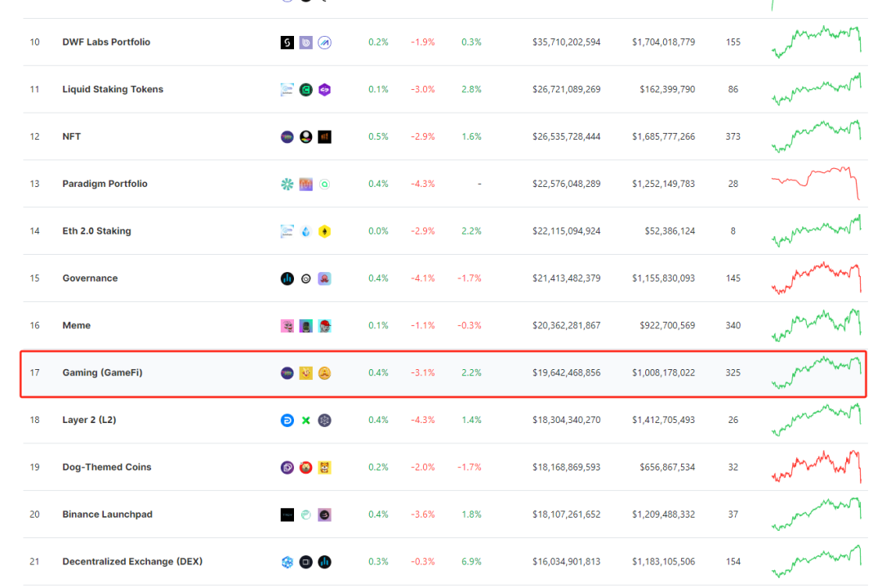882x588 pixels.
Task: Click third coin icon in NFT row
Action: [x=324, y=137]
